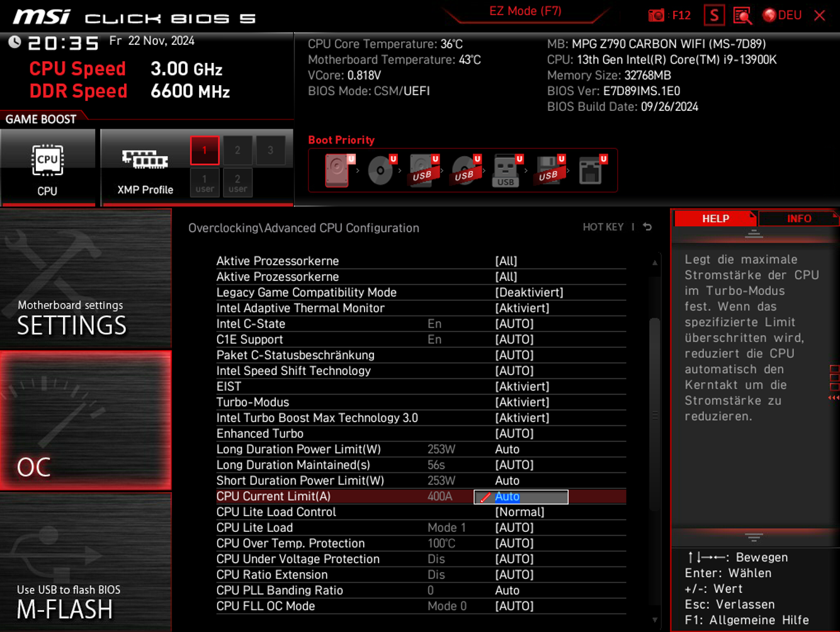Image resolution: width=840 pixels, height=632 pixels.
Task: Toggle Intel Adaptive Thermal Monitor Aktiviert value
Action: point(522,308)
